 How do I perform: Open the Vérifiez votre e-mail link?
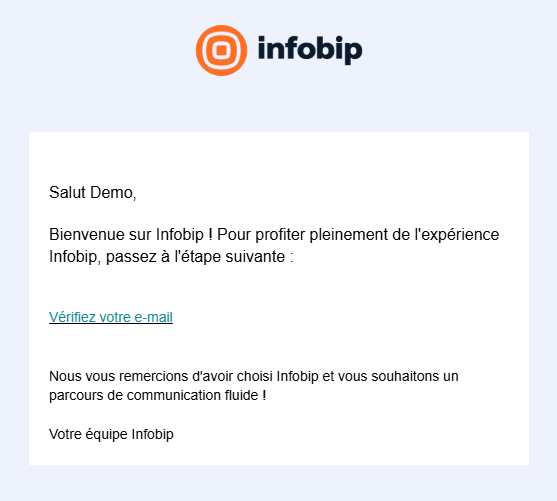tap(111, 317)
